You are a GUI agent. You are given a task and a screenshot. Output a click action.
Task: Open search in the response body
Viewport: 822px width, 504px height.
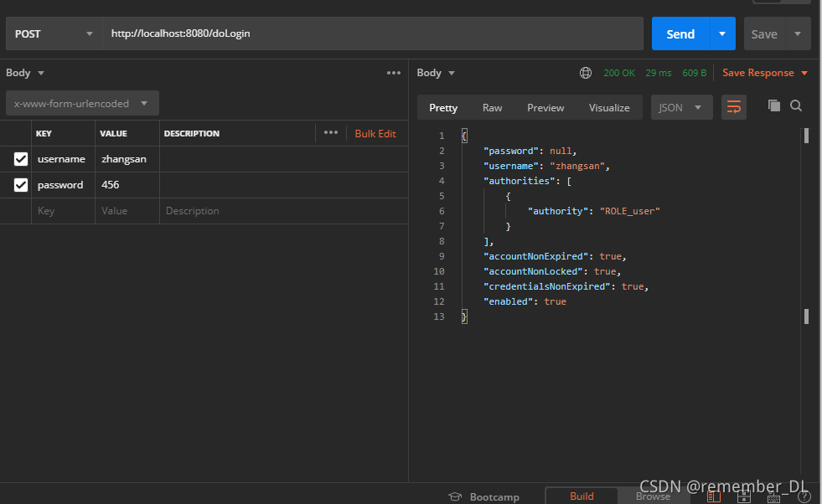796,105
